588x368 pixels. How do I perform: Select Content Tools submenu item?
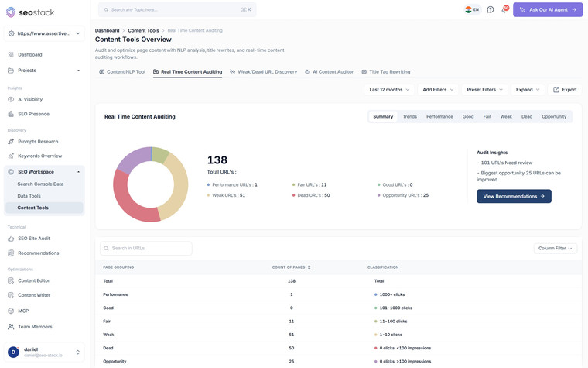point(44,208)
